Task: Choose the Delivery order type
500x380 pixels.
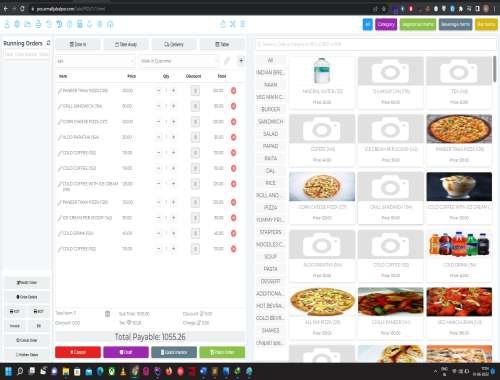Action: point(174,44)
